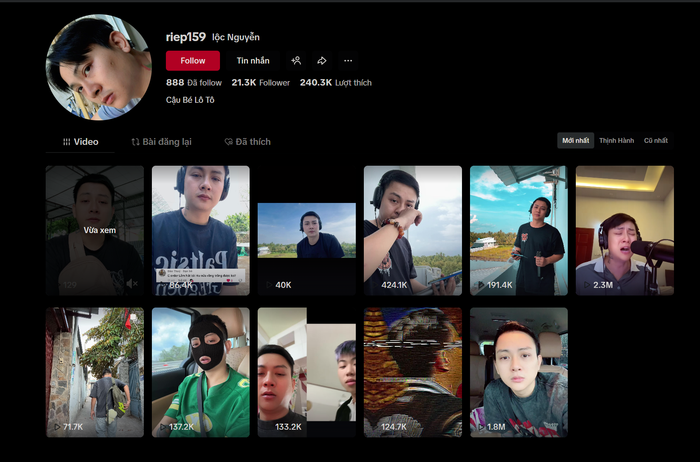Share the profile via arrow icon
The image size is (700, 462).
(322, 60)
